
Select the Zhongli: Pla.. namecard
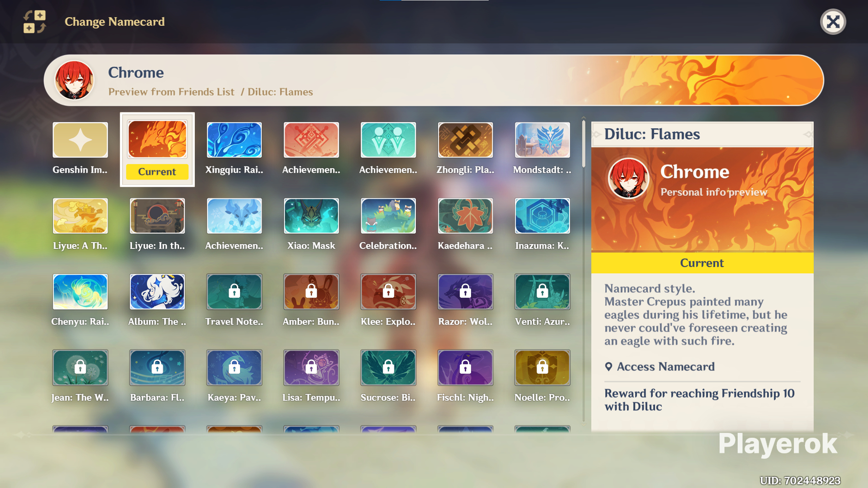(465, 140)
